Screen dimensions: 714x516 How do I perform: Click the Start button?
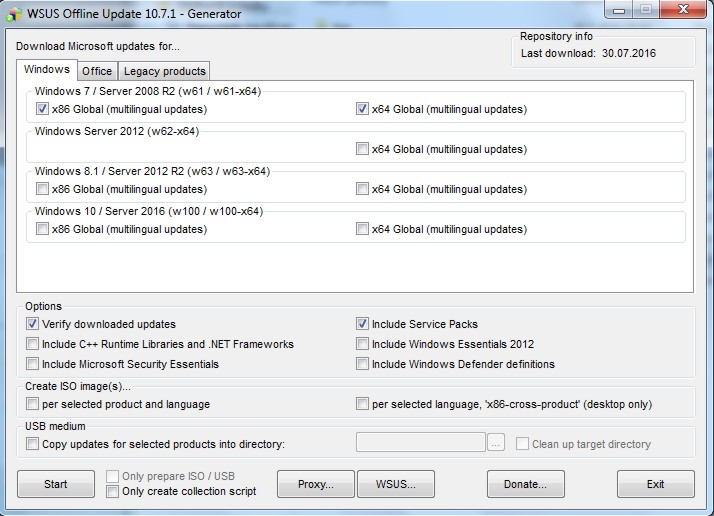[56, 484]
